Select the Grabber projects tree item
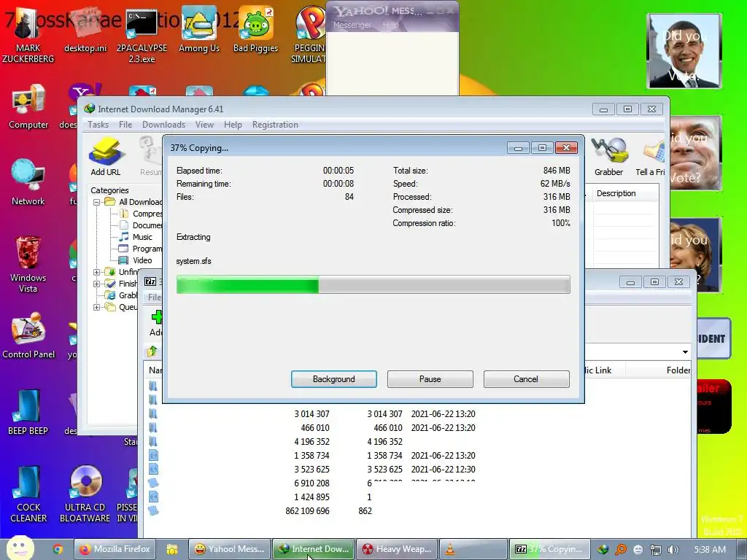This screenshot has width=747, height=560. [x=122, y=295]
